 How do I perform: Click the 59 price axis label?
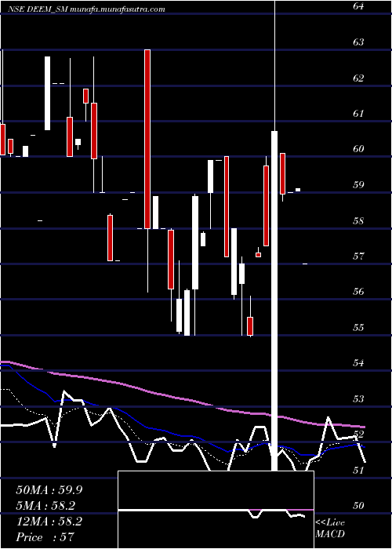tap(358, 185)
